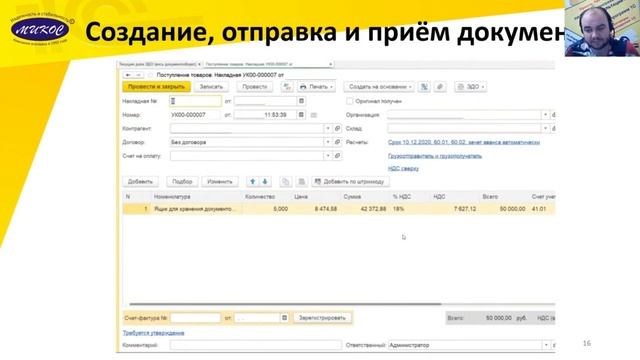Click the sum cell 42 372,88
Screen dimensions: 640x360
click(x=365, y=209)
